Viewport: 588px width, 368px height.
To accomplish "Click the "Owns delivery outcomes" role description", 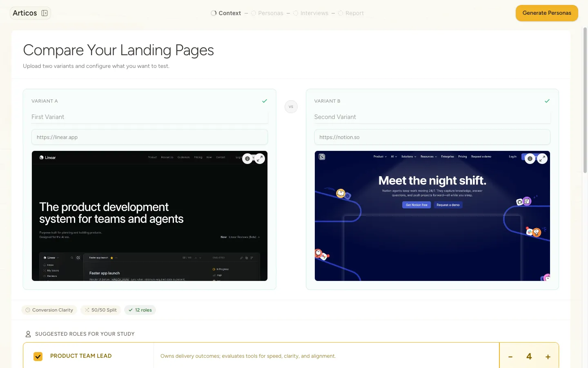I will click(x=248, y=356).
